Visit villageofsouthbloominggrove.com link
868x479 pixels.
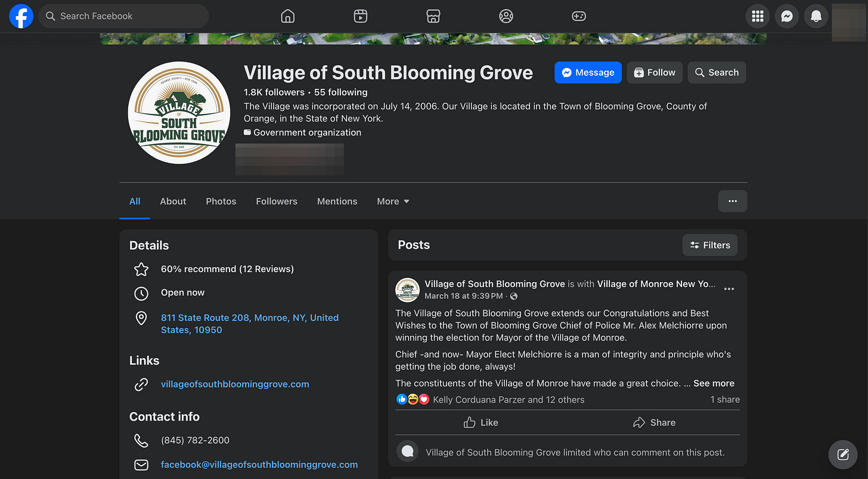click(235, 384)
